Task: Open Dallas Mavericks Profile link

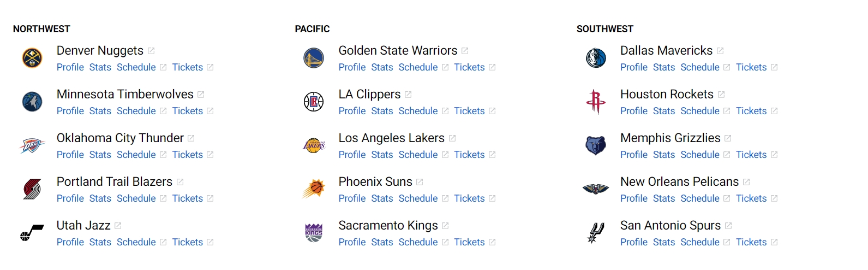Action: (x=633, y=67)
